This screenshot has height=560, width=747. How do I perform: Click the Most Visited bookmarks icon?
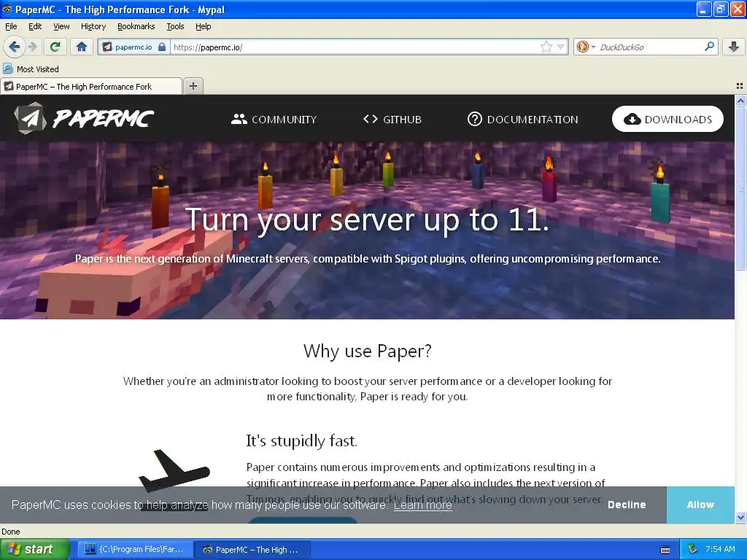point(7,69)
